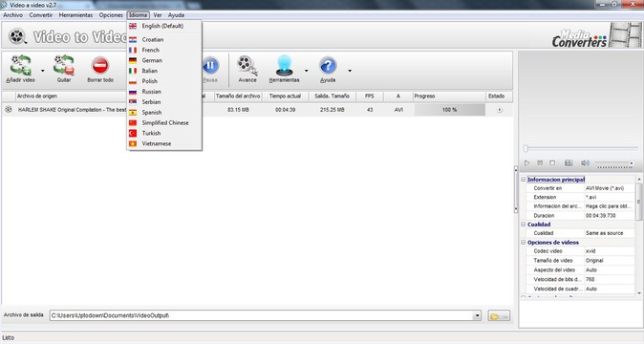Click the preview pause button
This screenshot has height=344, width=644.
(x=540, y=163)
